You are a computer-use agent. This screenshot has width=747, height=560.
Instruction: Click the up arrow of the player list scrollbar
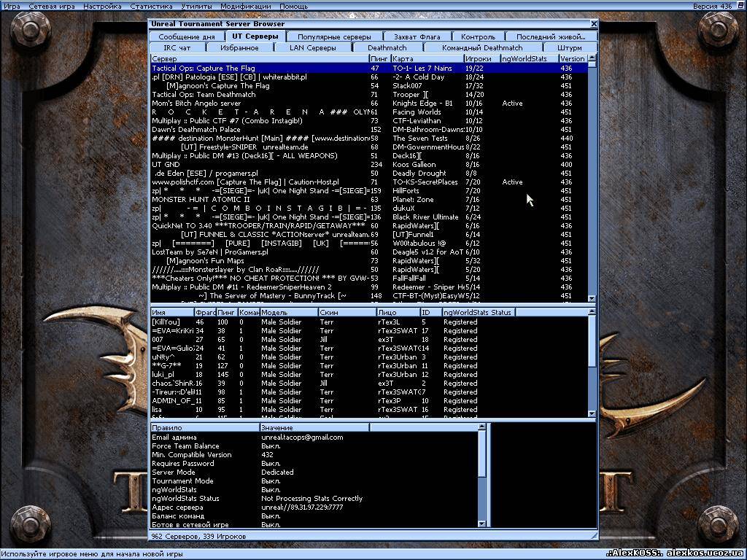[x=592, y=312]
